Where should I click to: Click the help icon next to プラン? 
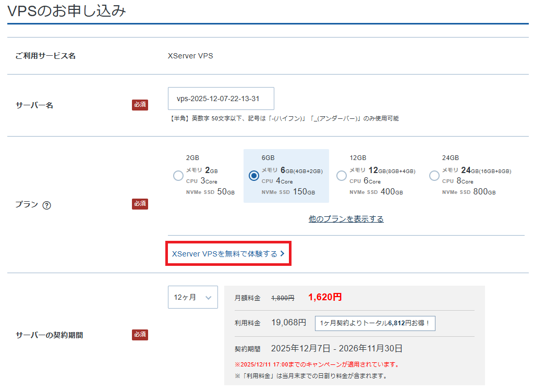tap(46, 205)
